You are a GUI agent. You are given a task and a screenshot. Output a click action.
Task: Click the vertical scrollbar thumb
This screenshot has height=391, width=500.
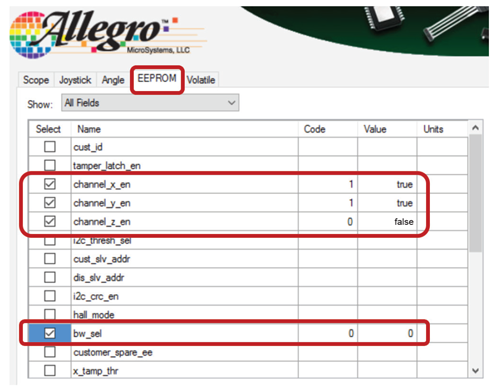[476, 193]
